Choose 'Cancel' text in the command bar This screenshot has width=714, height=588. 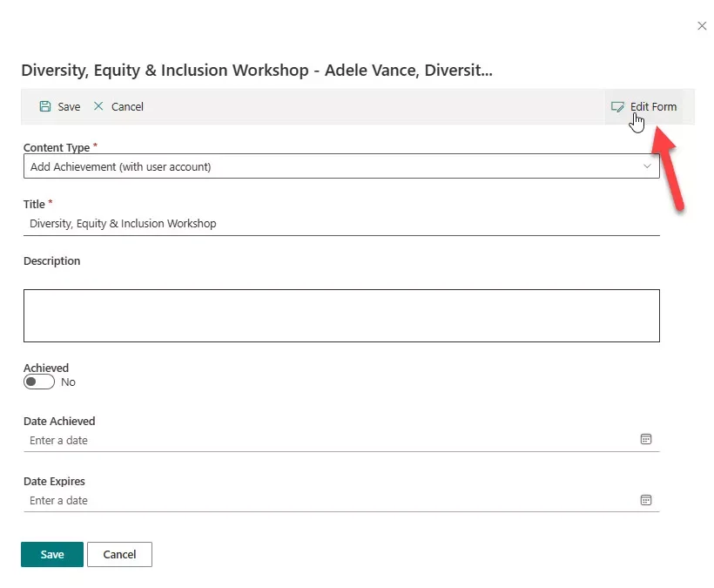coord(127,107)
